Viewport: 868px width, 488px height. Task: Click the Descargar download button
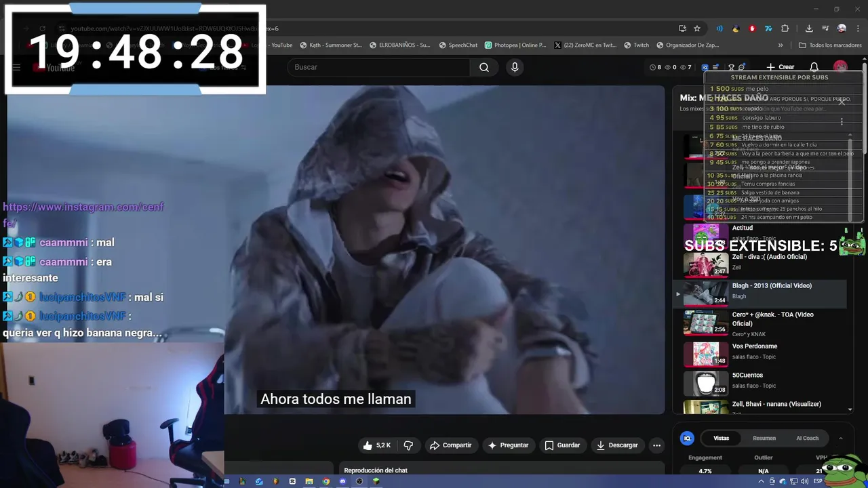(617, 445)
